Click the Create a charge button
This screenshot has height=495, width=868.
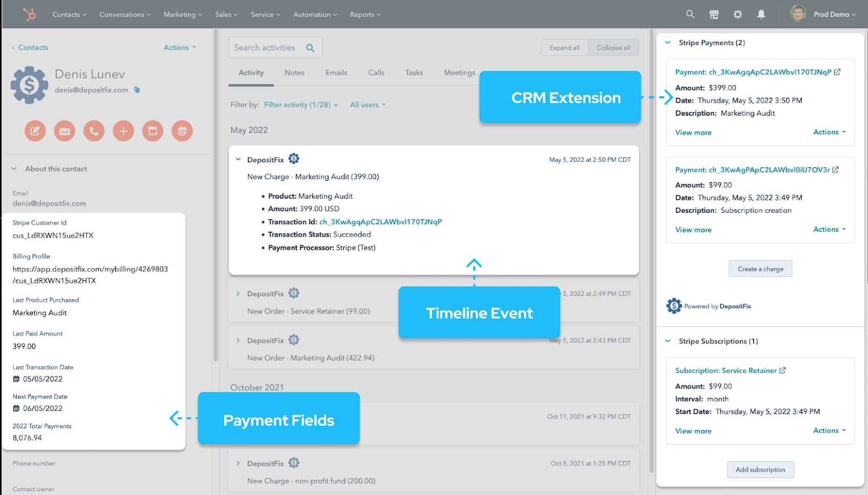(760, 268)
